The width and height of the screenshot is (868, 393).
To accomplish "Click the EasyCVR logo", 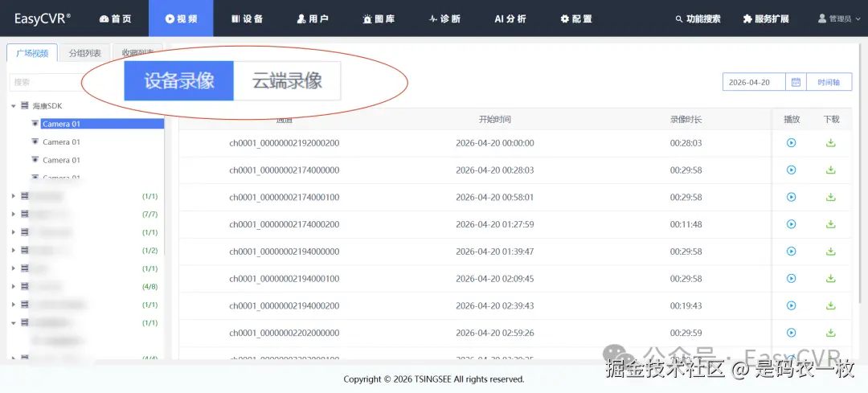I will 43,18.
